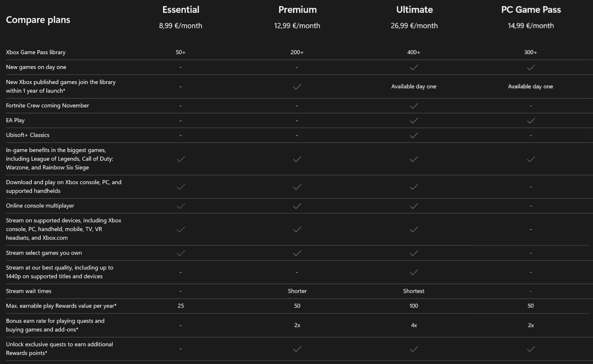Click the Compare plans title
The width and height of the screenshot is (593, 364).
point(38,20)
